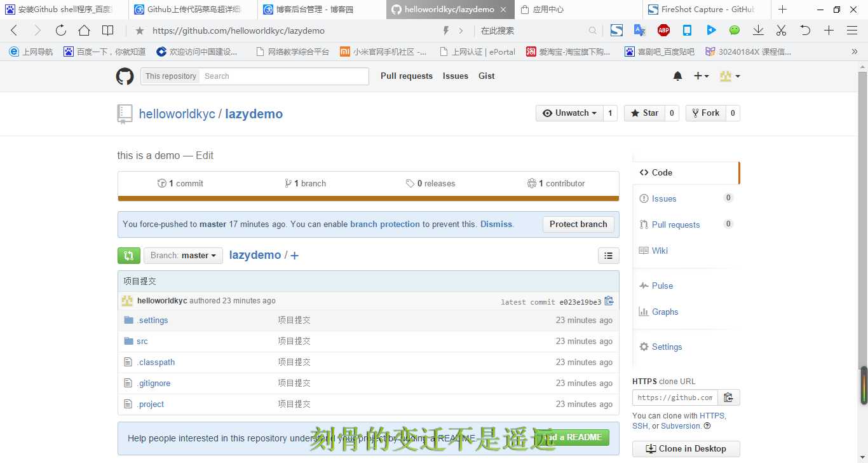The width and height of the screenshot is (868, 463).
Task: Open Gist in the top navigation
Action: (x=487, y=76)
